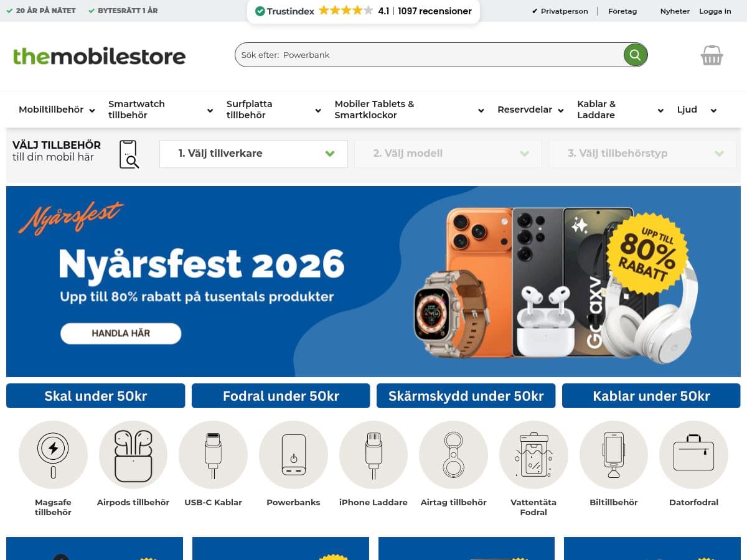This screenshot has width=747, height=560.
Task: Open the Nyheter link
Action: (675, 11)
